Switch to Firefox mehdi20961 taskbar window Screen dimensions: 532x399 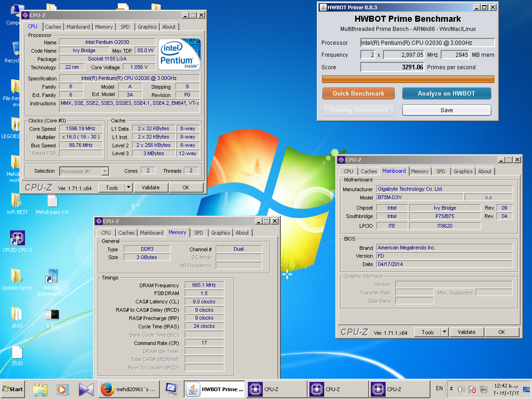click(x=128, y=389)
